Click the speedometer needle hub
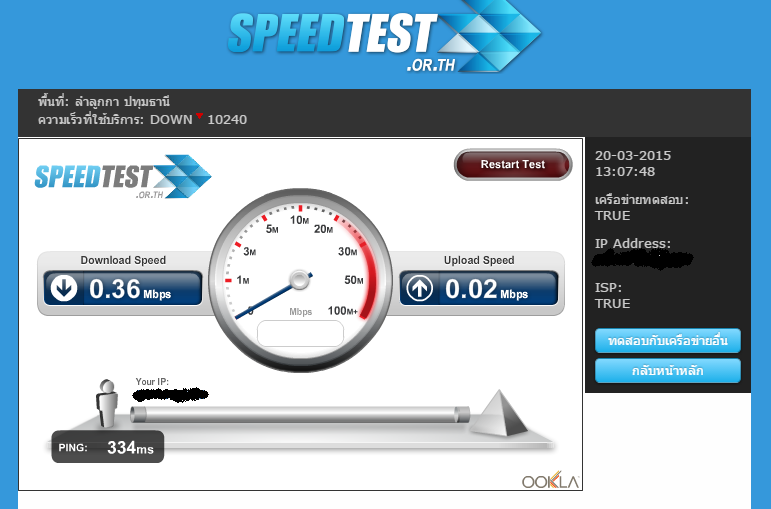The height and width of the screenshot is (509, 771). tap(299, 280)
